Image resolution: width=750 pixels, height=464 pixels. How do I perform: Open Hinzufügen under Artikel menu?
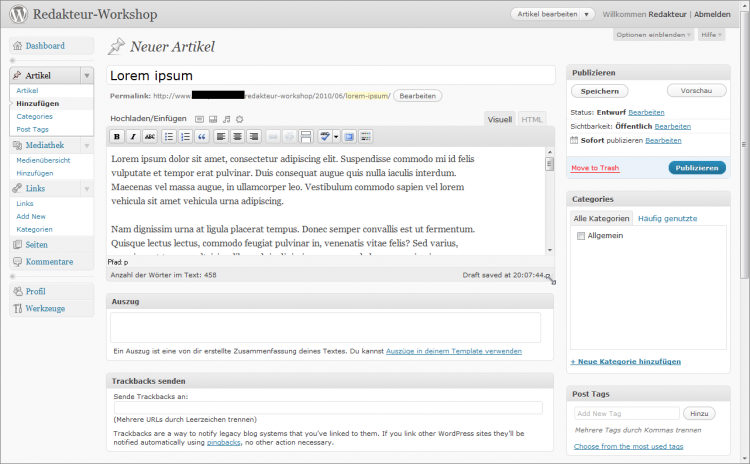[38, 103]
